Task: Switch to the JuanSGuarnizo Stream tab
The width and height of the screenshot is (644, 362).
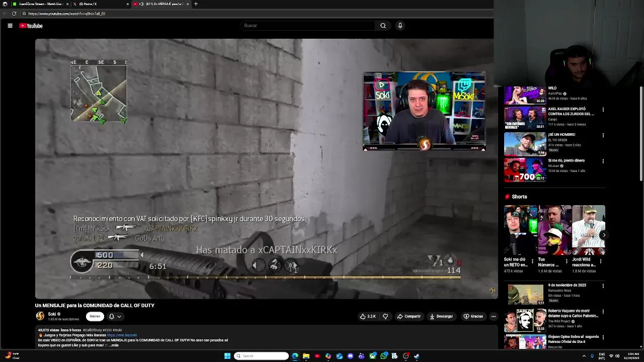Action: click(39, 4)
